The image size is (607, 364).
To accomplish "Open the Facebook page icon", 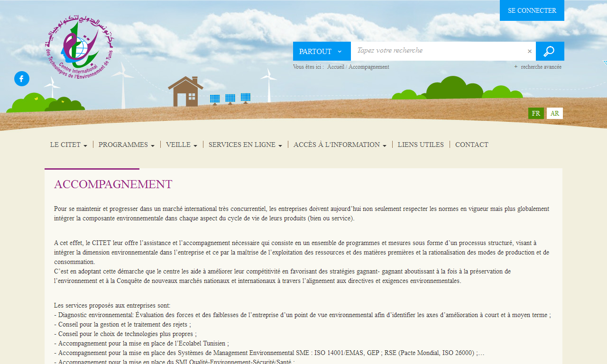I will point(22,79).
